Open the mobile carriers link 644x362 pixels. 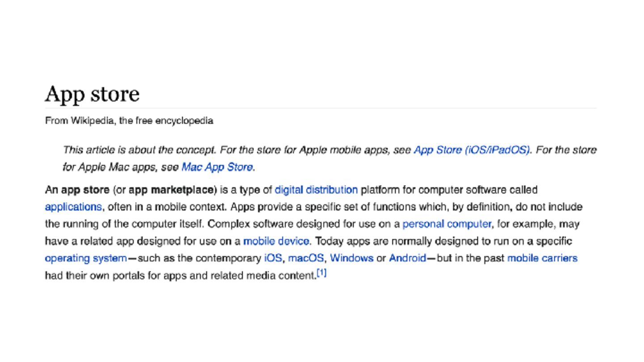tap(542, 258)
